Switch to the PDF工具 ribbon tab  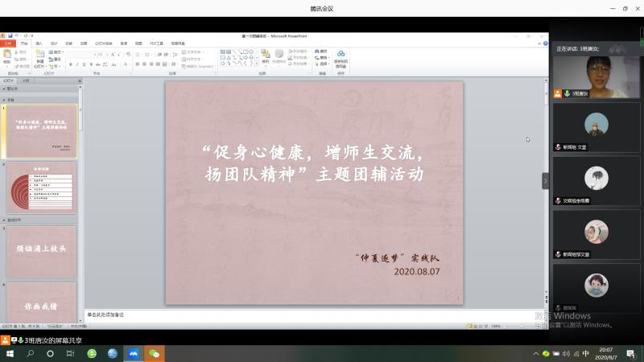[x=156, y=43]
